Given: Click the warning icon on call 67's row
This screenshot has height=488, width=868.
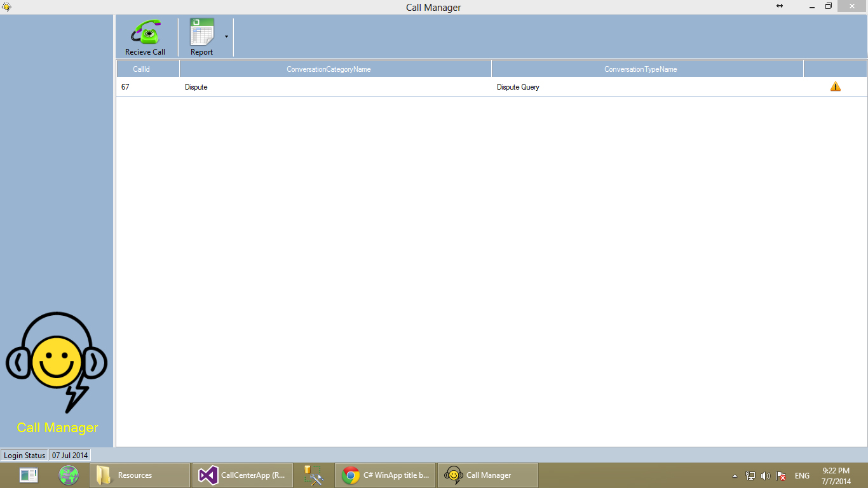Looking at the screenshot, I should 836,86.
